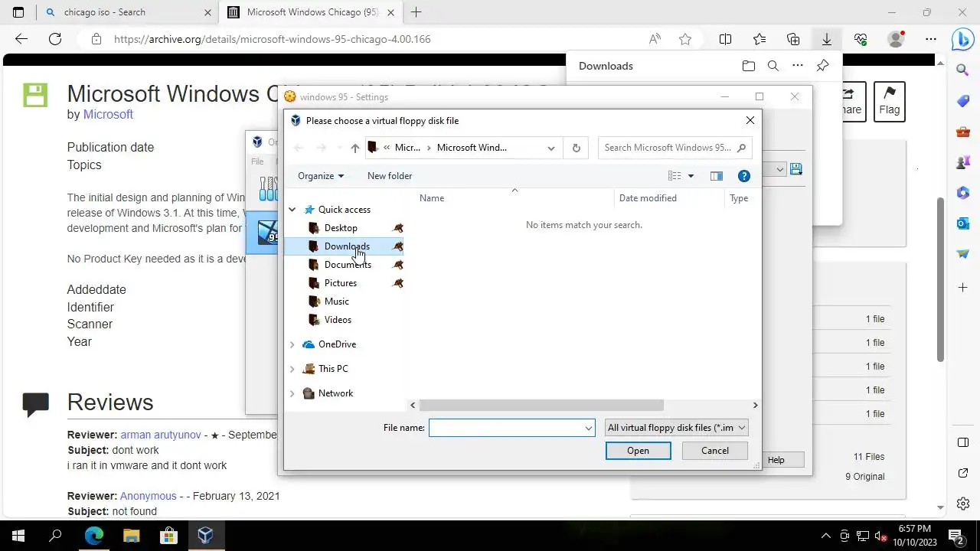The image size is (980, 551).
Task: Select Videos in navigation tree
Action: (x=338, y=320)
